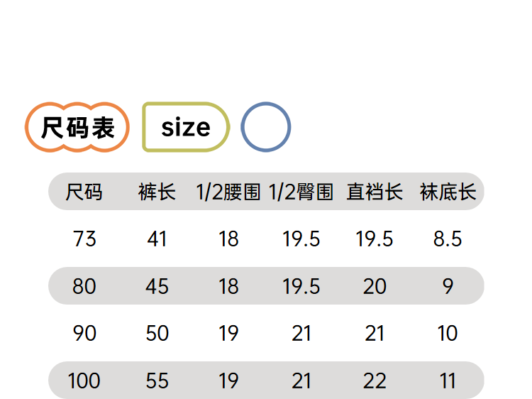This screenshot has height=399, width=532.
Task: Click pants length value 55
Action: click(x=157, y=381)
